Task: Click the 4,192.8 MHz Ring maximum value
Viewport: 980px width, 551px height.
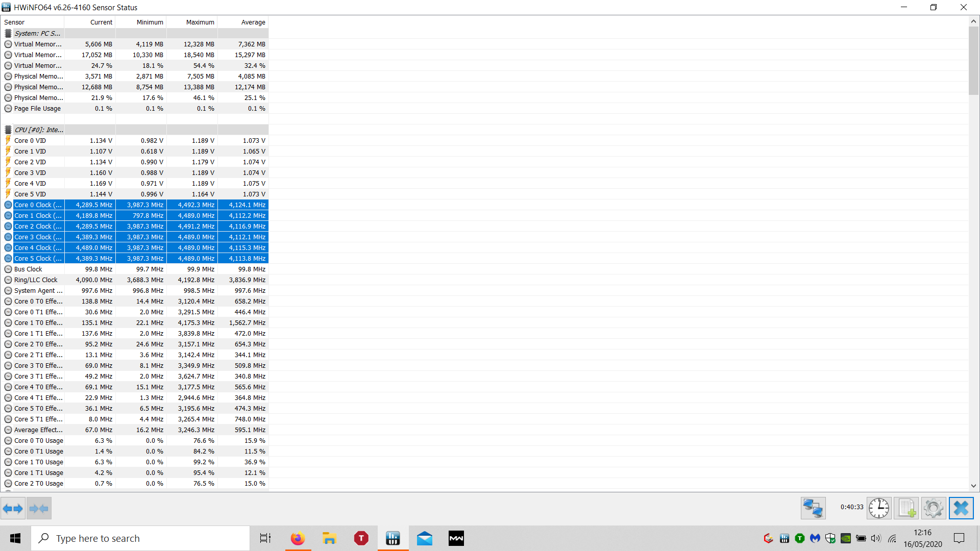Action: pos(196,280)
